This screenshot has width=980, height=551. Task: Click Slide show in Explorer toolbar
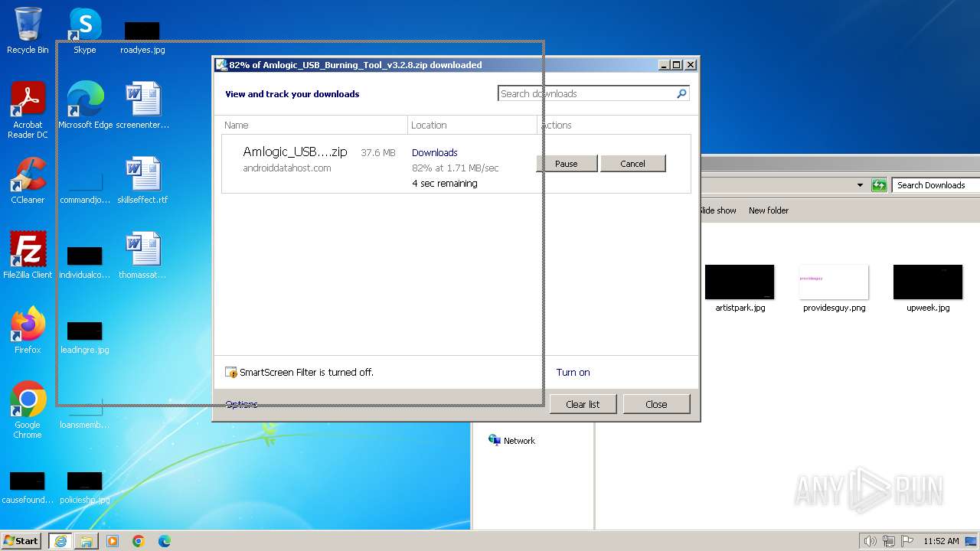(x=717, y=210)
